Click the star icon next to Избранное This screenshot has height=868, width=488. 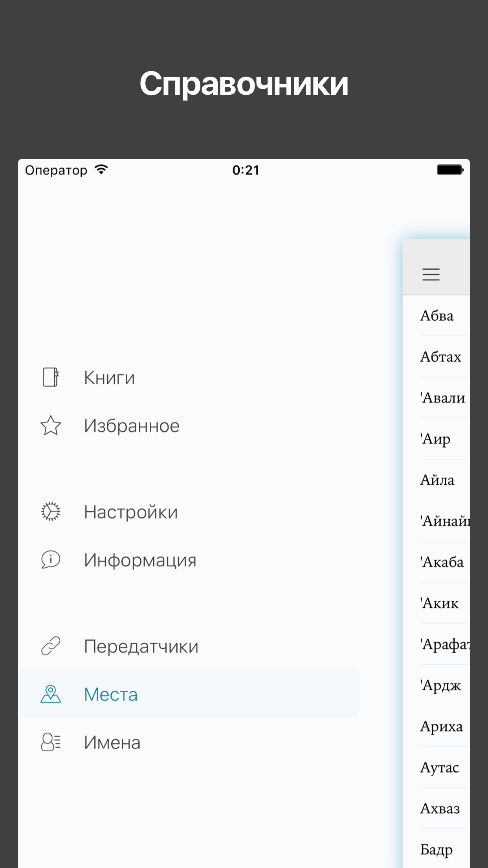[50, 425]
